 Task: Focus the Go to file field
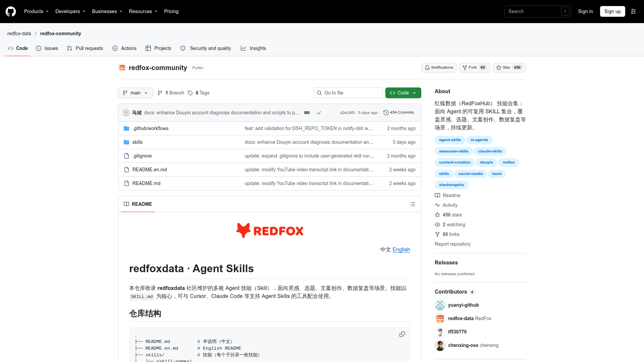pos(348,93)
